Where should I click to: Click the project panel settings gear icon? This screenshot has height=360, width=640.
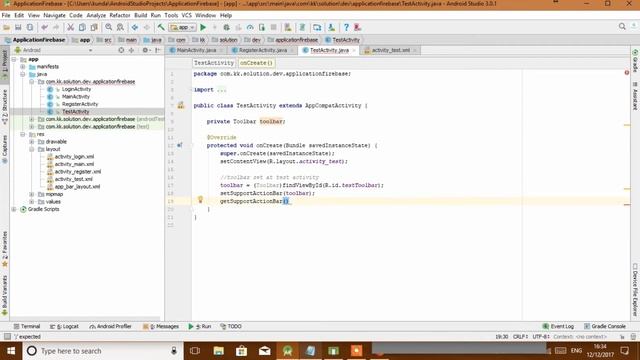pos(145,50)
